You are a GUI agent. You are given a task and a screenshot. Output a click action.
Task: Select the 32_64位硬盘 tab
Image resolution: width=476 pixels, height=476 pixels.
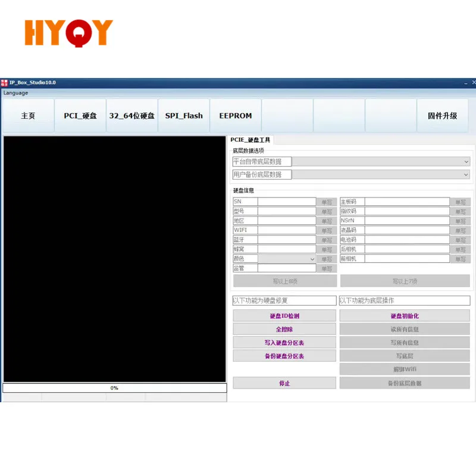coord(132,115)
